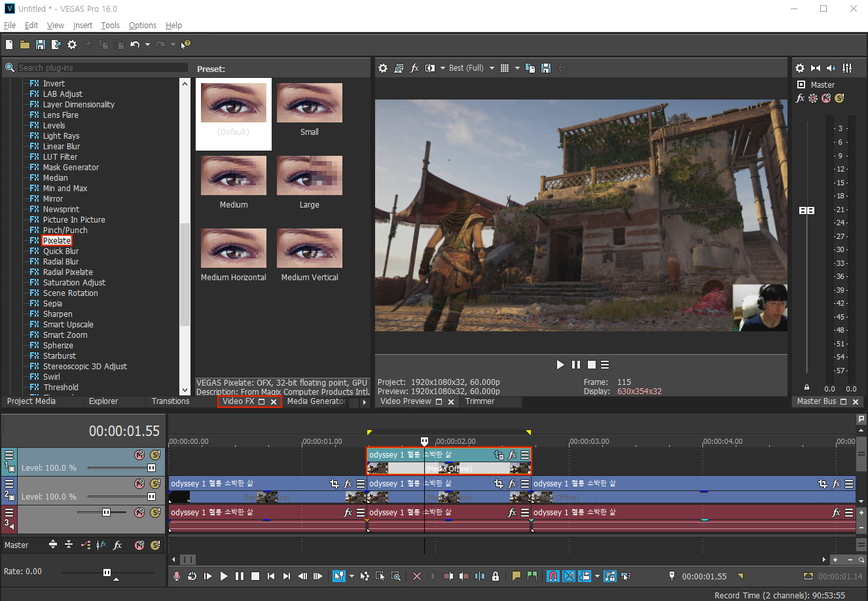Open the Master FX chain in the Master Bus
This screenshot has width=868, height=601.
click(x=800, y=98)
